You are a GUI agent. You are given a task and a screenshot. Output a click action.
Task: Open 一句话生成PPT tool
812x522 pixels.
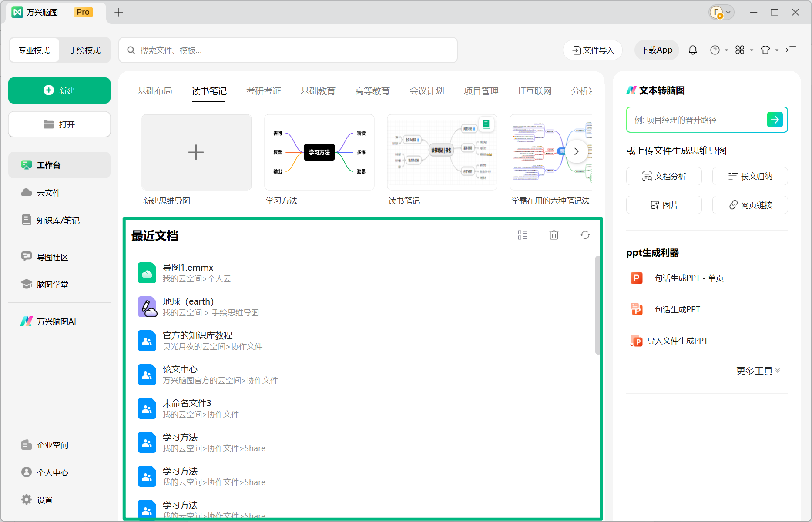(665, 309)
